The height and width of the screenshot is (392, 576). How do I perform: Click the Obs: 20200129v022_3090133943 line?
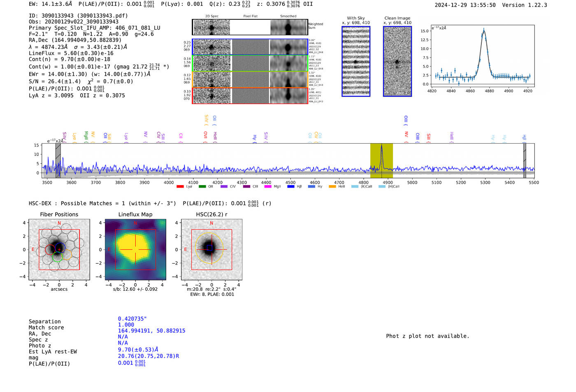pyautogui.click(x=74, y=22)
